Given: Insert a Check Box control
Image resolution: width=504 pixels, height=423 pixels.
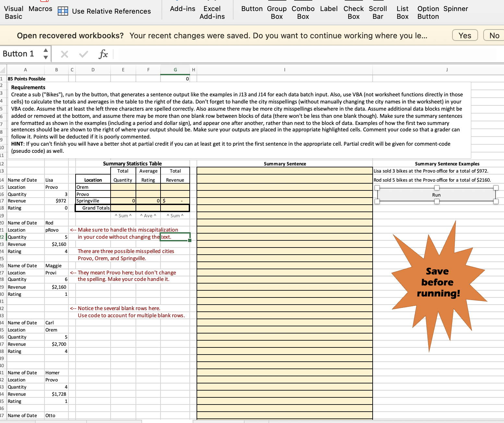Looking at the screenshot, I should point(353,12).
